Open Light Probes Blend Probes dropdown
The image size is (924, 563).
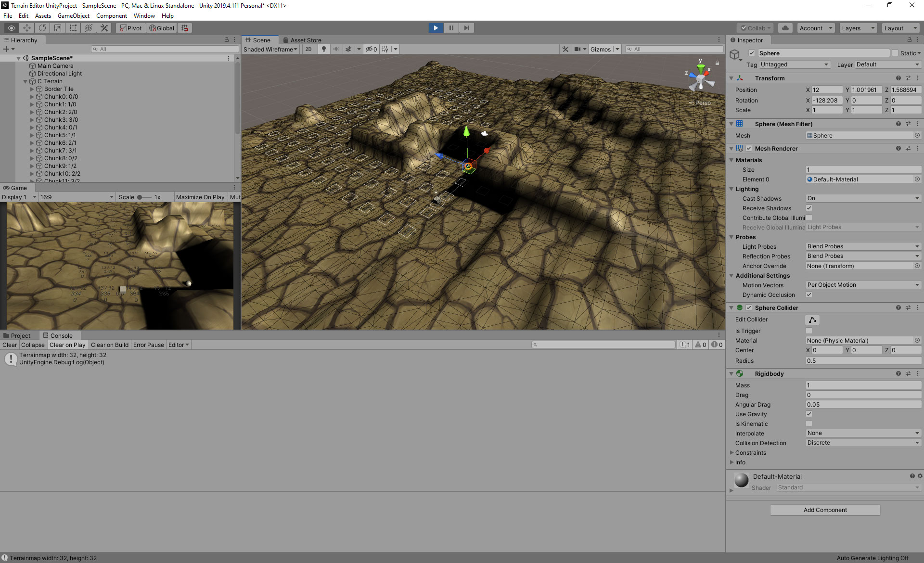point(863,246)
